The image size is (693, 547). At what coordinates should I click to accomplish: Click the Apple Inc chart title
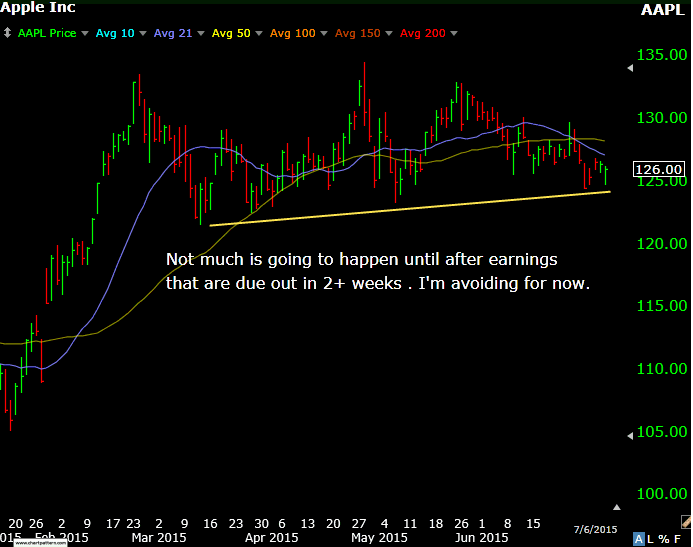click(40, 10)
